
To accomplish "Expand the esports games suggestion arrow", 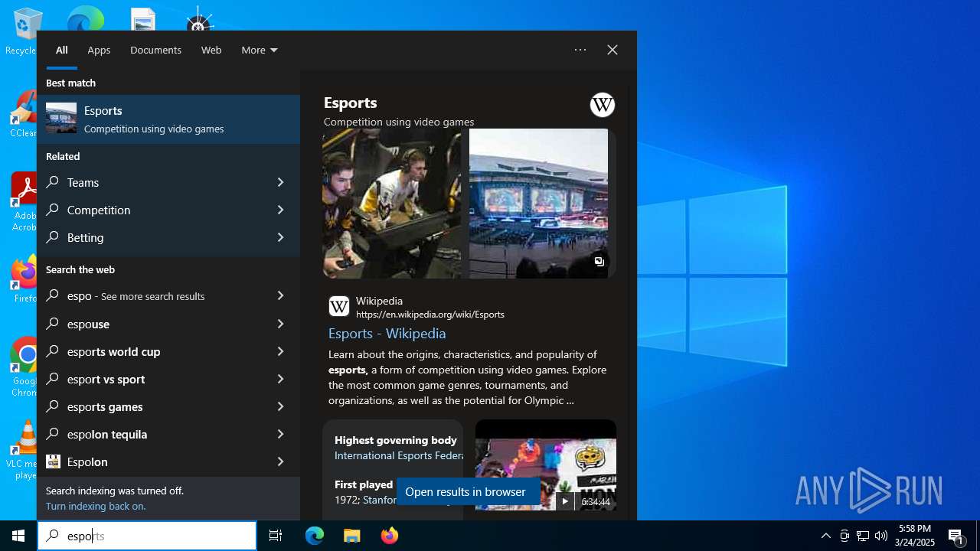I will pyautogui.click(x=280, y=406).
